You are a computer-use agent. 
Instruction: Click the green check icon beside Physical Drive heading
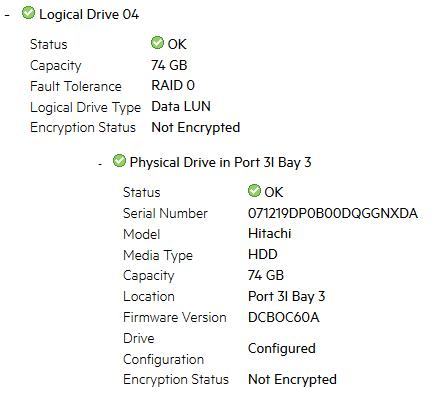pos(119,161)
